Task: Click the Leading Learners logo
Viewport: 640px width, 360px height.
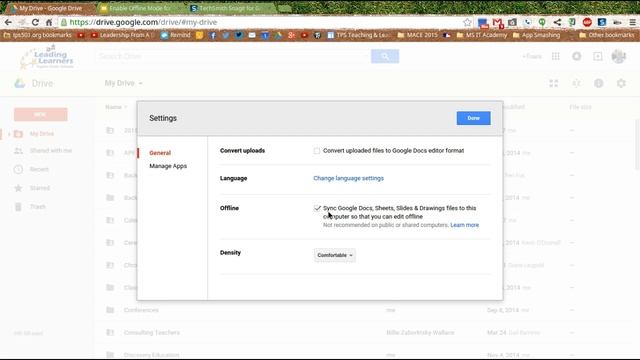Action: point(47,57)
